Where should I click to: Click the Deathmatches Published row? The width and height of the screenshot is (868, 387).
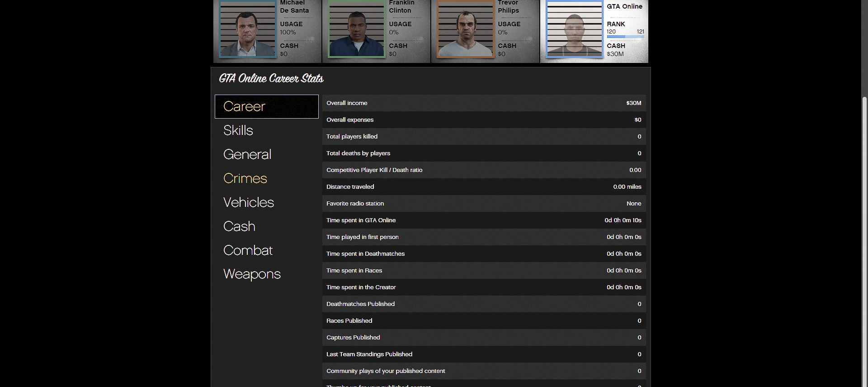tap(484, 304)
